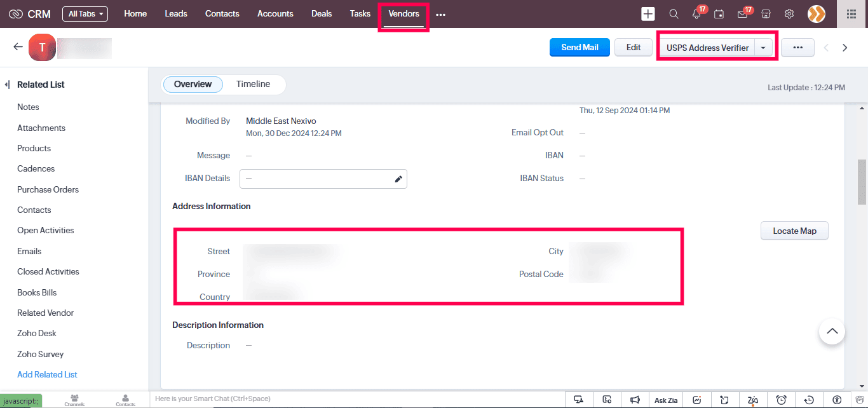Open the Contacts chat icon
868x408 pixels.
click(x=125, y=400)
